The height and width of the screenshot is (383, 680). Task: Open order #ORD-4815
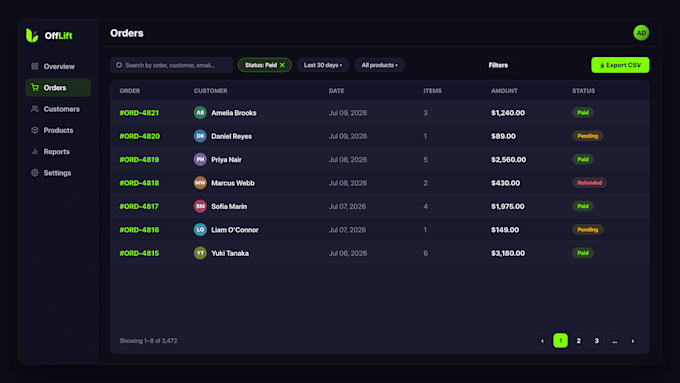click(139, 253)
